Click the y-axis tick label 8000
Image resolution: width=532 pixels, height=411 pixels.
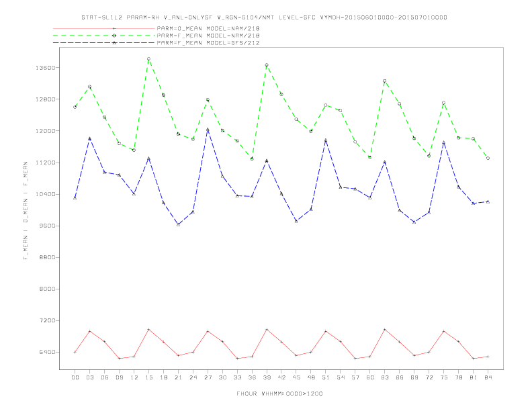[48, 289]
